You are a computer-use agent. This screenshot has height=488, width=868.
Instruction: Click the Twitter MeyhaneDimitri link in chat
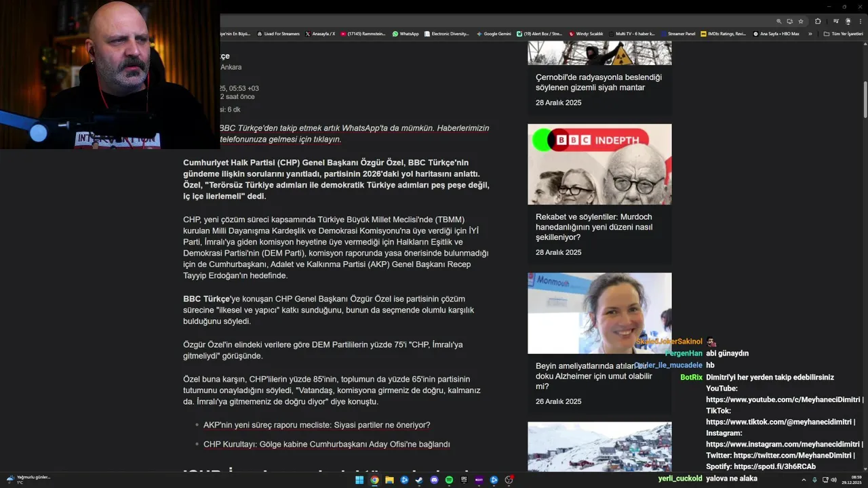point(793,455)
